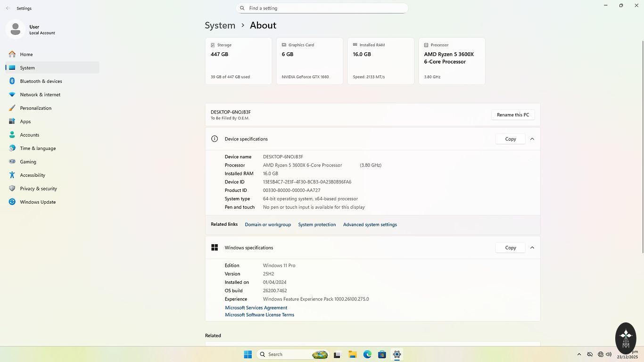Click the Privacy & security shield icon
The image size is (644, 362).
click(12, 189)
